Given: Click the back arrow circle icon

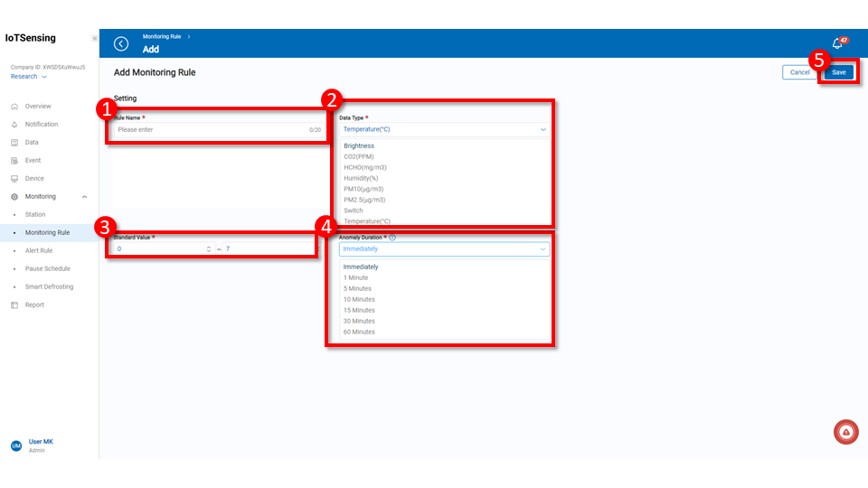Looking at the screenshot, I should [x=121, y=44].
